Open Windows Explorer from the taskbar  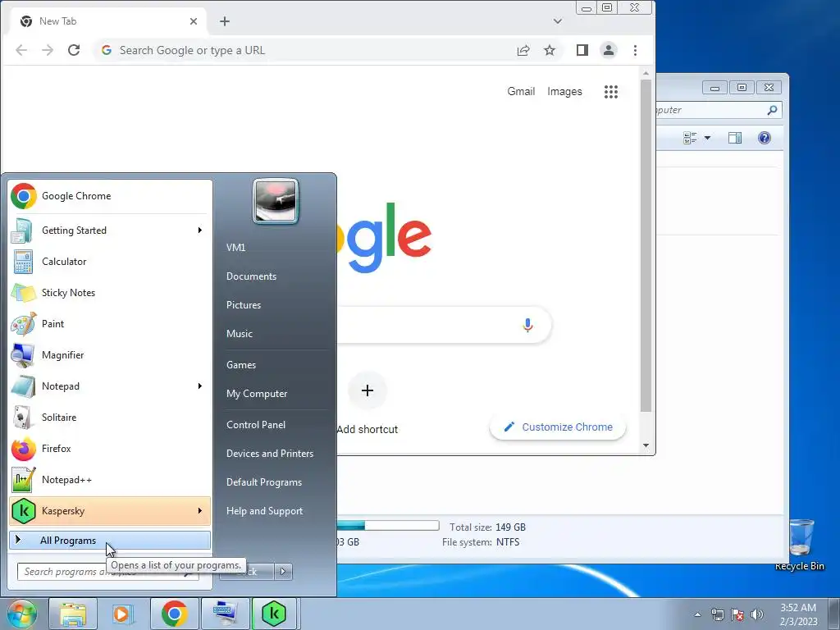pos(73,614)
